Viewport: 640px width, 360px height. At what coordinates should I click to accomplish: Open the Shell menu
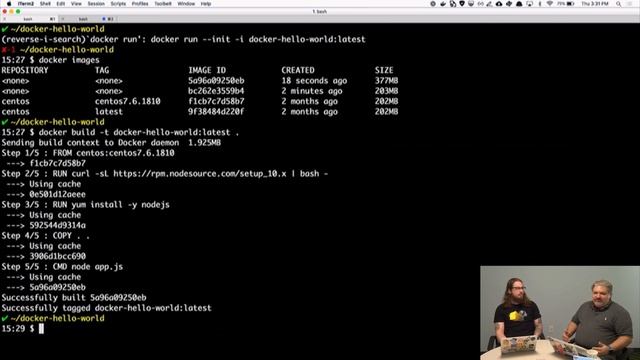pyautogui.click(x=45, y=4)
